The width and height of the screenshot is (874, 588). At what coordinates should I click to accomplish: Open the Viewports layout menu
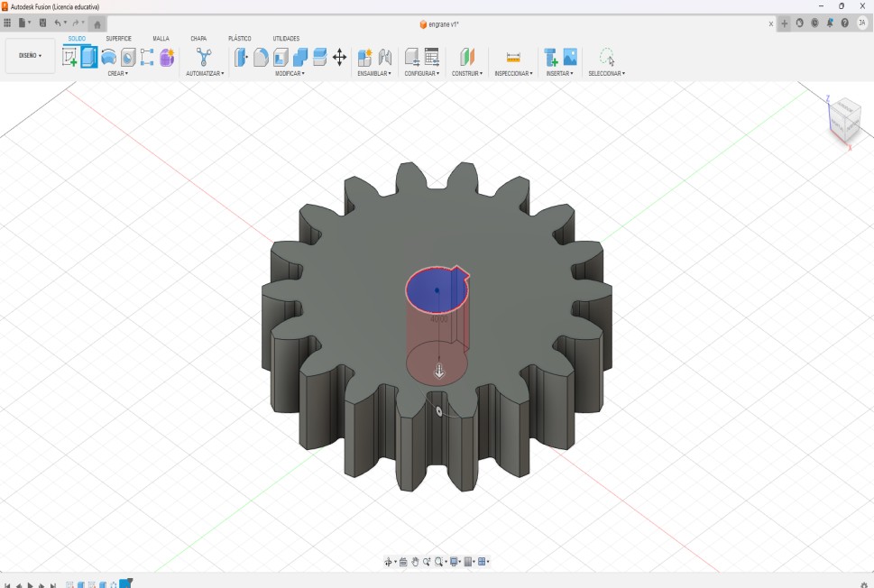tap(483, 562)
